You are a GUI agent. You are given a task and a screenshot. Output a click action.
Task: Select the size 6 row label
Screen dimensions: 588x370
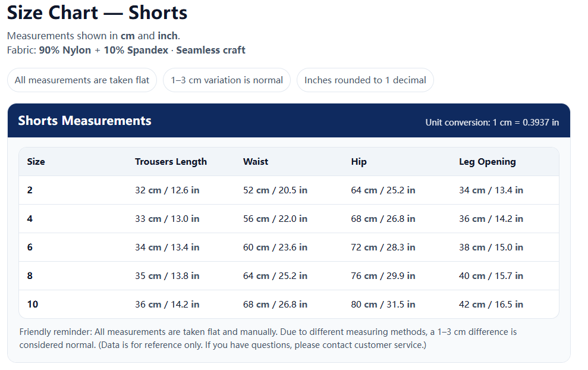(x=30, y=247)
